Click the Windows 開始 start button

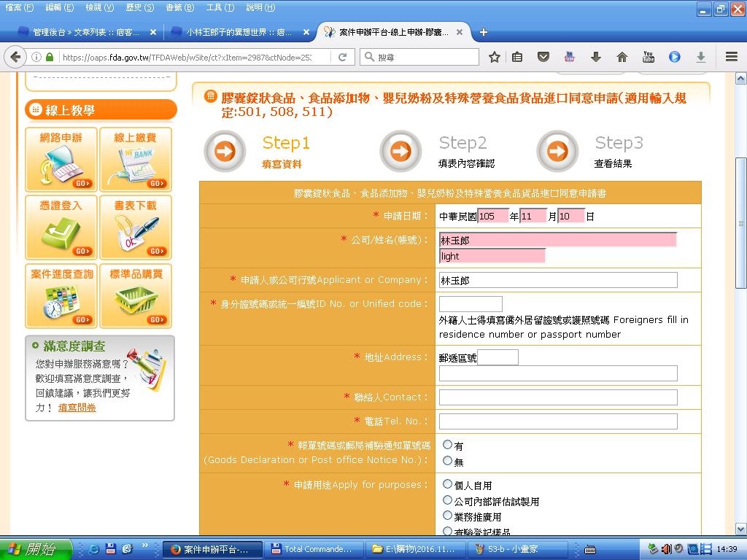(x=35, y=549)
